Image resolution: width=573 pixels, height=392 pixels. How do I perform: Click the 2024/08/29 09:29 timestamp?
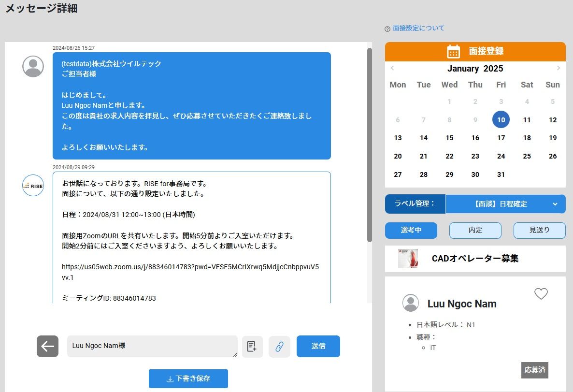pos(73,167)
